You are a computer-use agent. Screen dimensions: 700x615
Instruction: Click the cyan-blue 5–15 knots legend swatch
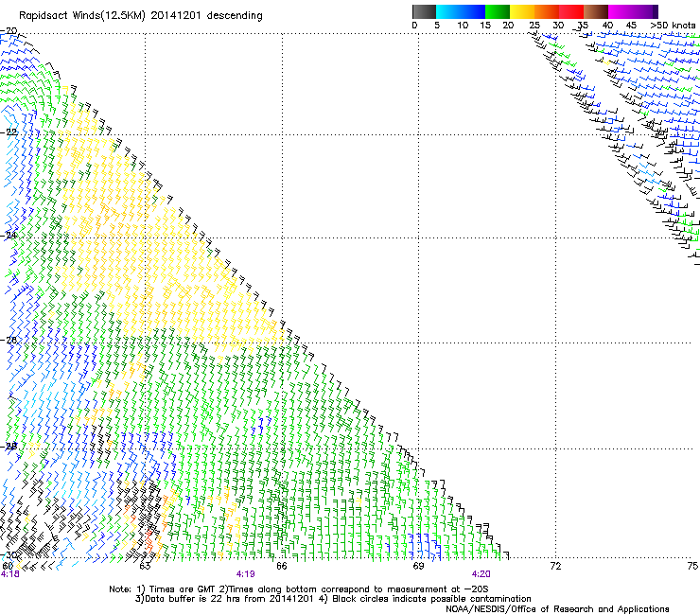click(461, 11)
